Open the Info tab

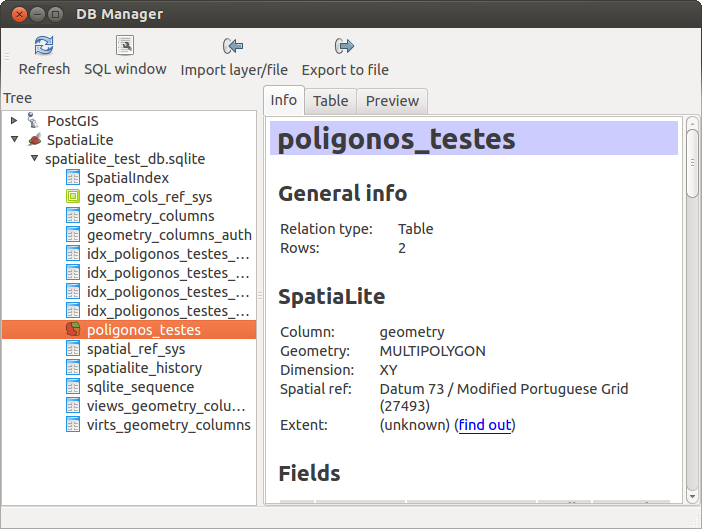(x=284, y=100)
